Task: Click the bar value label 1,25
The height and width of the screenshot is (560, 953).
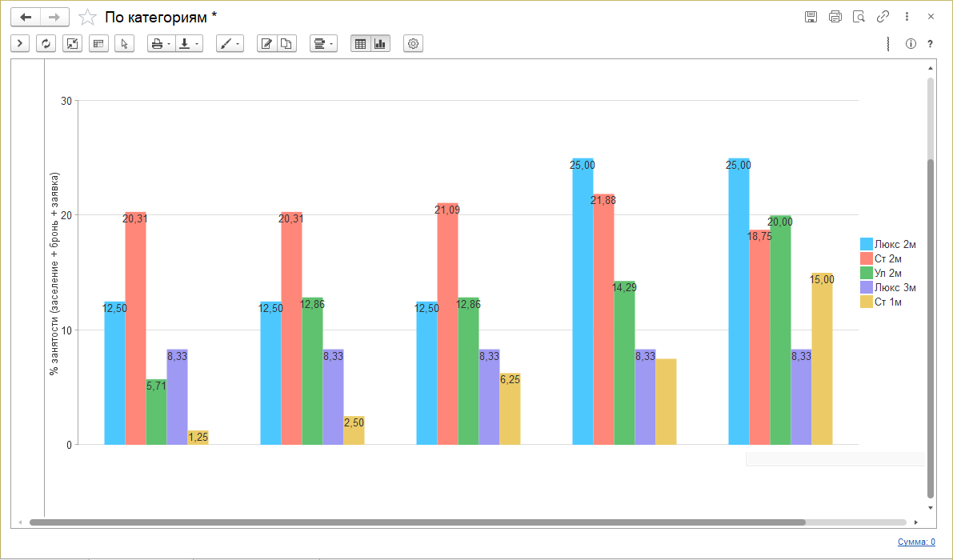Action: [x=198, y=437]
